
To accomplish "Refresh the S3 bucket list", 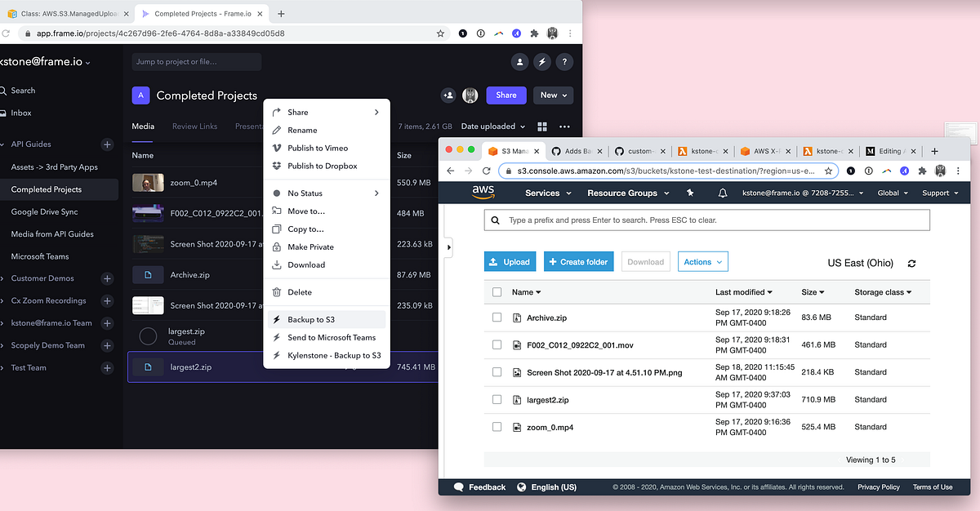I will (912, 263).
